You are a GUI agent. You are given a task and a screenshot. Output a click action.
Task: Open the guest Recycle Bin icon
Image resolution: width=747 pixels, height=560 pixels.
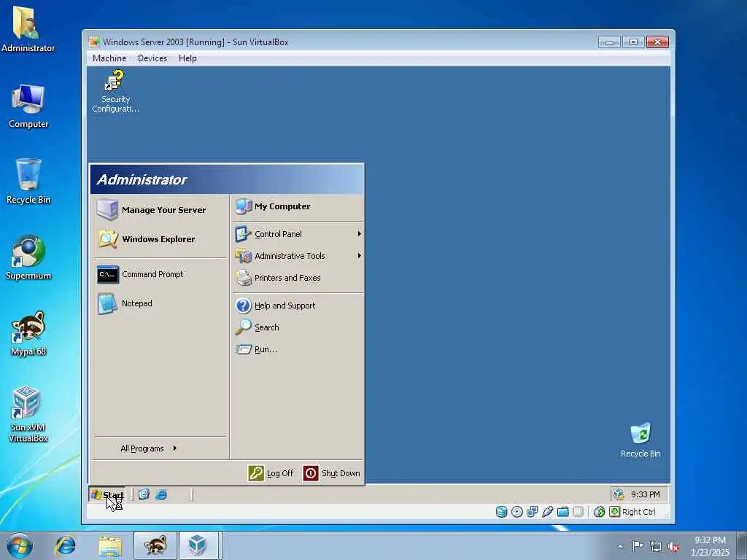pyautogui.click(x=640, y=440)
